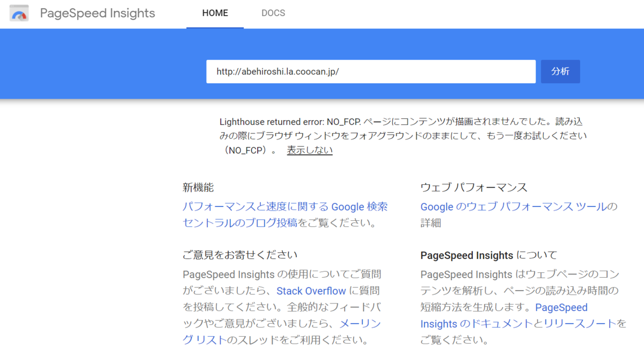This screenshot has height=357, width=644.
Task: Open the リリースノート link
Action: click(x=580, y=324)
